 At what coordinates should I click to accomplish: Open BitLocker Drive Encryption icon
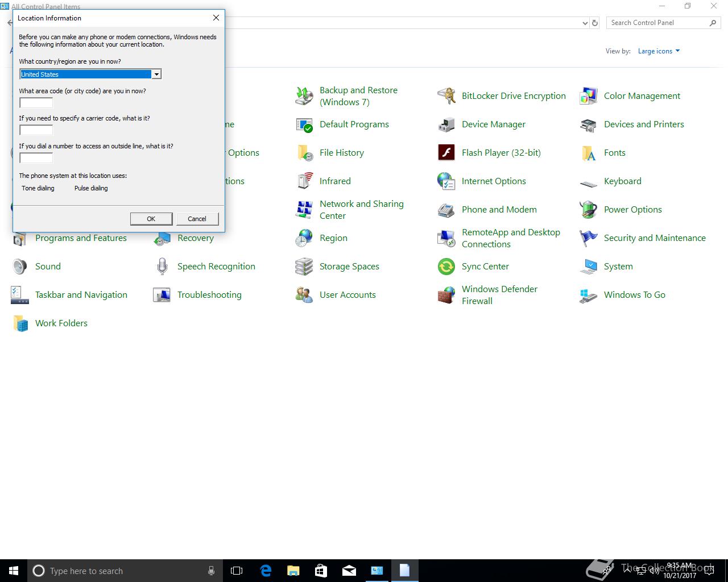pyautogui.click(x=446, y=96)
